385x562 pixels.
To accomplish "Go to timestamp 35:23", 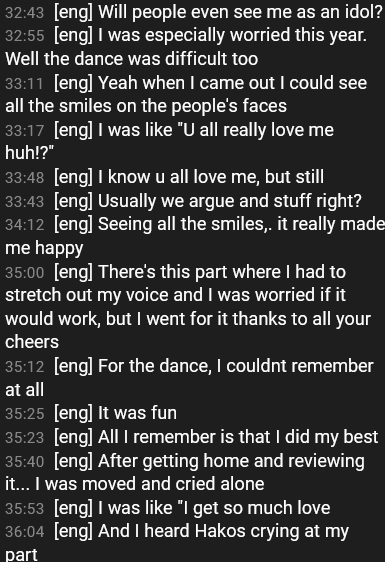I will click(x=25, y=438).
